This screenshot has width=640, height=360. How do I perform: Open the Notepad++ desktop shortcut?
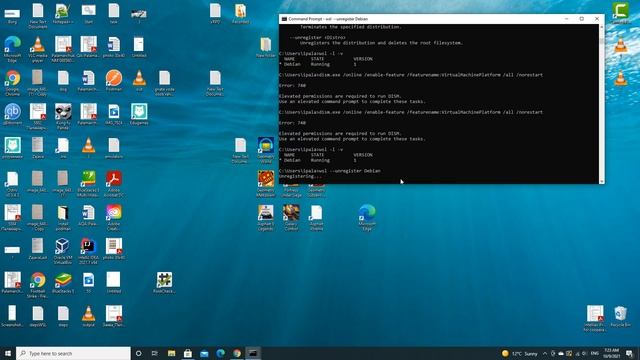point(62,14)
